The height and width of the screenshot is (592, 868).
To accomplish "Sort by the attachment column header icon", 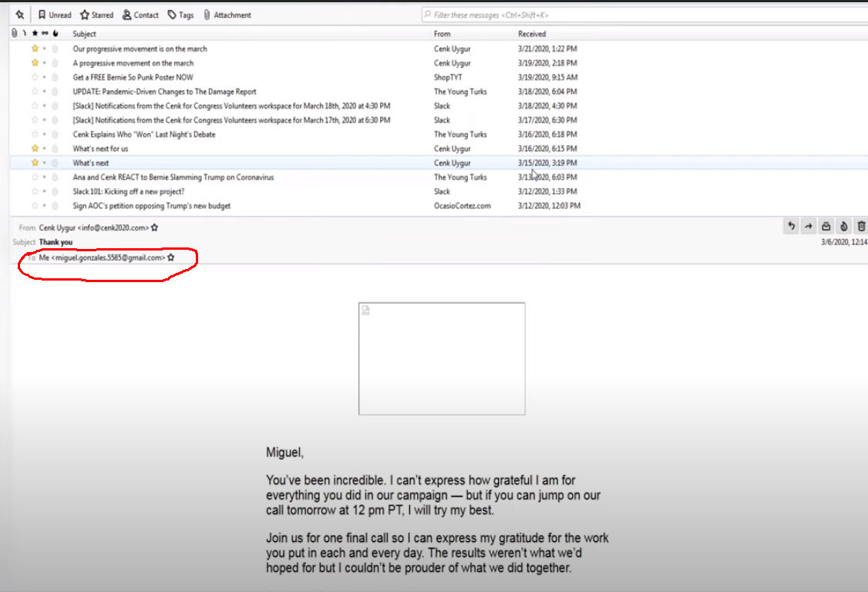I will tap(15, 33).
